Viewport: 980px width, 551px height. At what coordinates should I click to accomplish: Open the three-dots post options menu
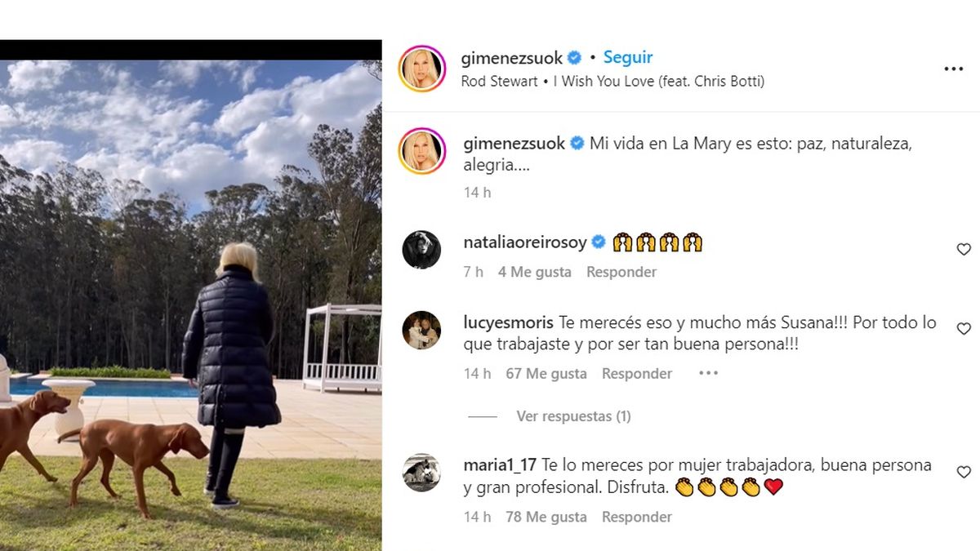953,69
